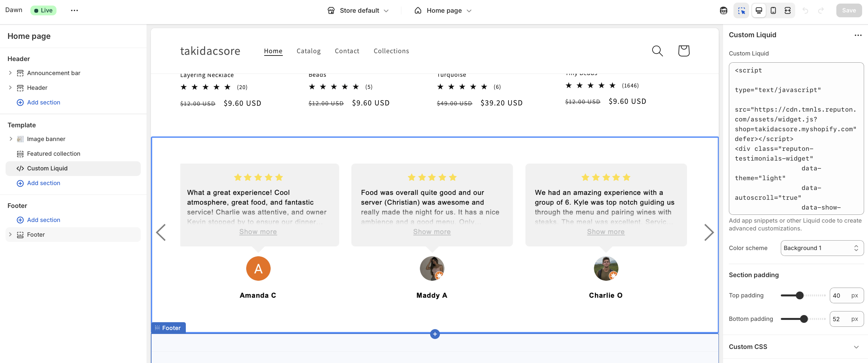Show more of Charlie O's review
Screen dimensions: 868x363
click(x=605, y=232)
